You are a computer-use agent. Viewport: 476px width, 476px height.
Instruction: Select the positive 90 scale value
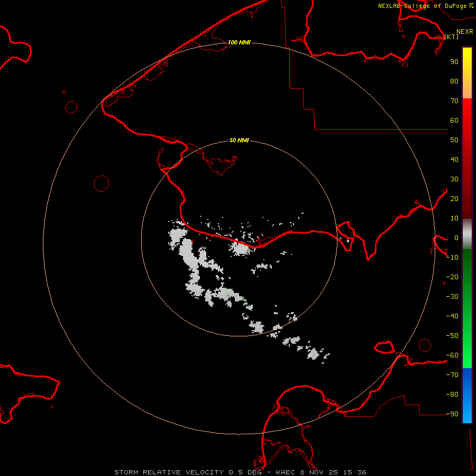click(x=454, y=62)
